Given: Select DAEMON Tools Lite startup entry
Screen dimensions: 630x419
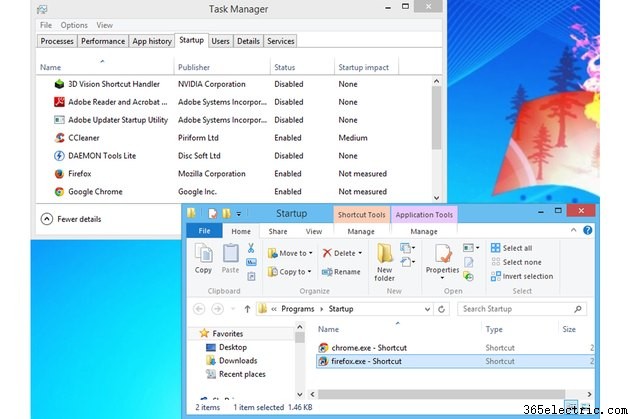Looking at the screenshot, I should pos(235,156).
